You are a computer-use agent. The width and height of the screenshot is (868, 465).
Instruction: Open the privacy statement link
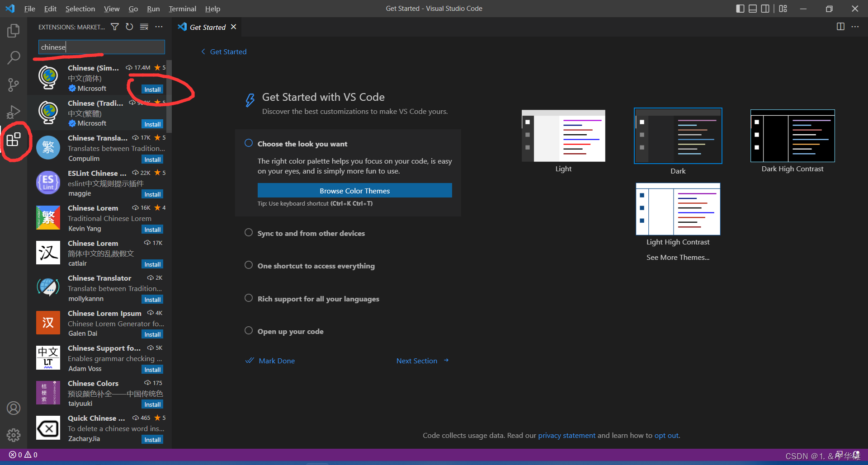tap(566, 435)
